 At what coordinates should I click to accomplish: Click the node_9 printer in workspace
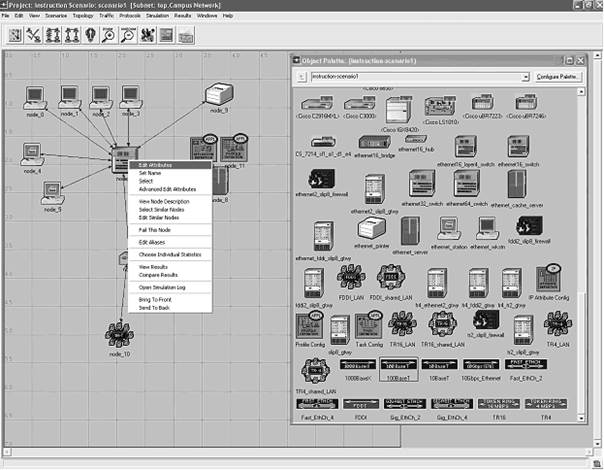click(x=218, y=95)
